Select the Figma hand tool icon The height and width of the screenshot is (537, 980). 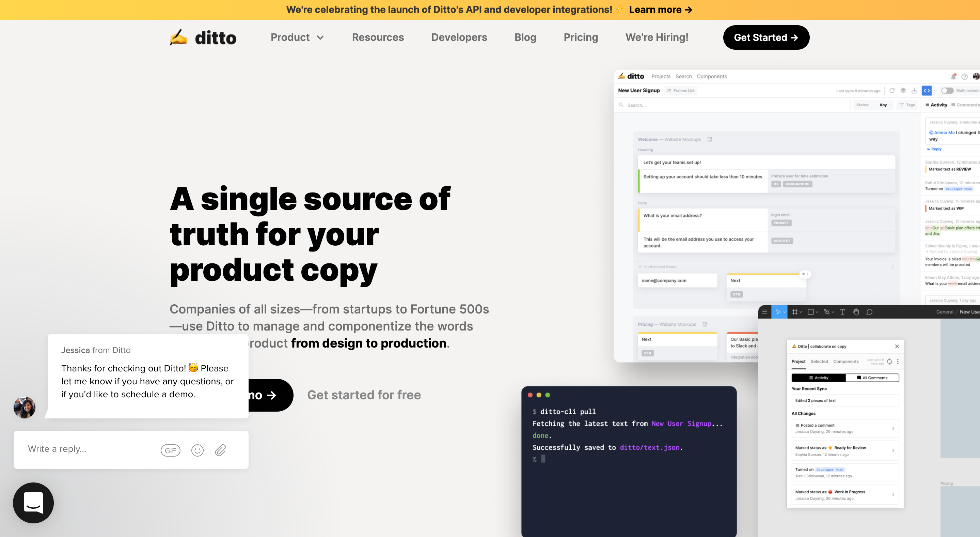(856, 312)
